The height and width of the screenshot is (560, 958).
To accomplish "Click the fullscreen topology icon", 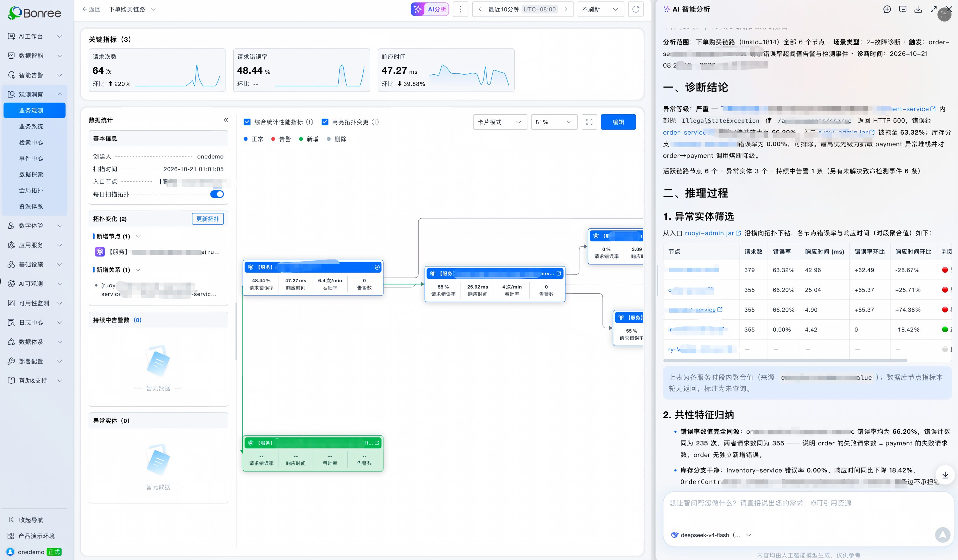I will [x=589, y=122].
